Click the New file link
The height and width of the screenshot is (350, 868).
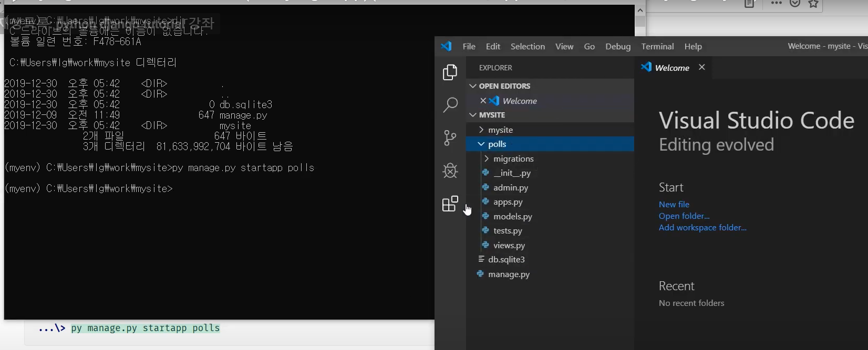(x=674, y=204)
